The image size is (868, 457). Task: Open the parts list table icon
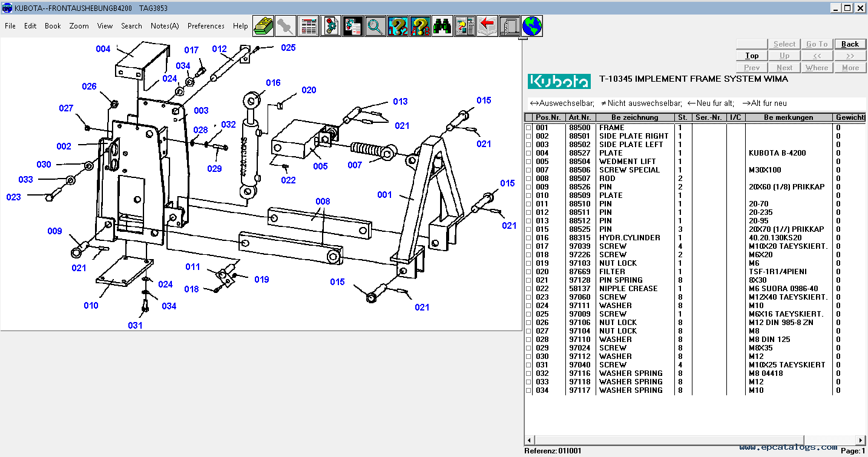click(307, 26)
